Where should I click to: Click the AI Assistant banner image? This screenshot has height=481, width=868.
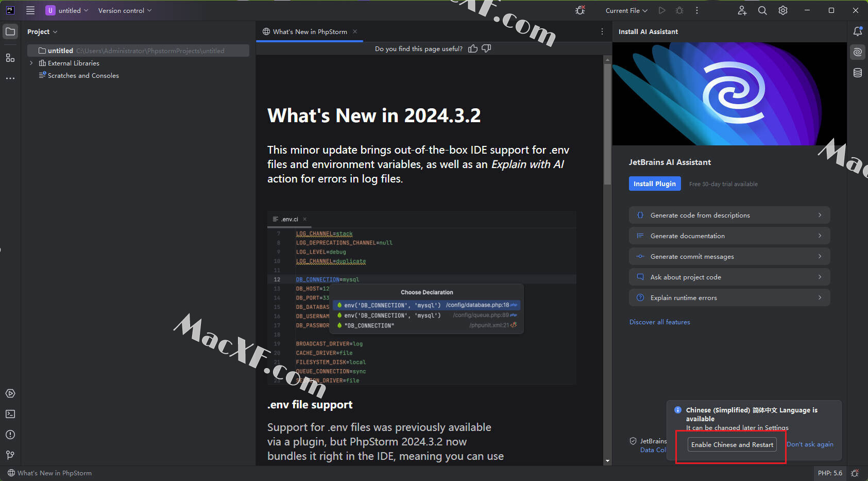(729, 94)
